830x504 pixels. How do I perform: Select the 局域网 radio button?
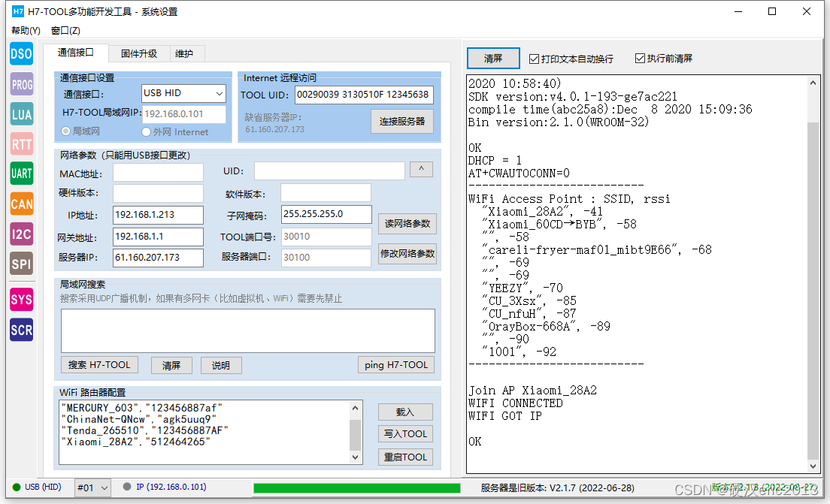(65, 131)
